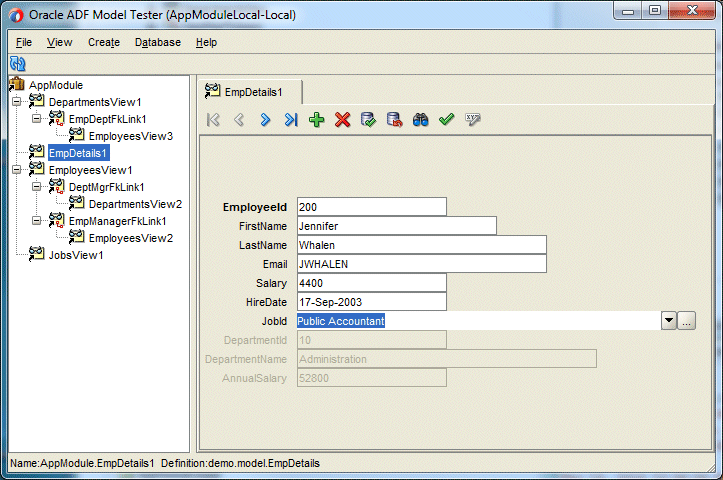Collapse the DeptMgrFkLink1 tree node
The width and height of the screenshot is (723, 480).
coord(36,186)
